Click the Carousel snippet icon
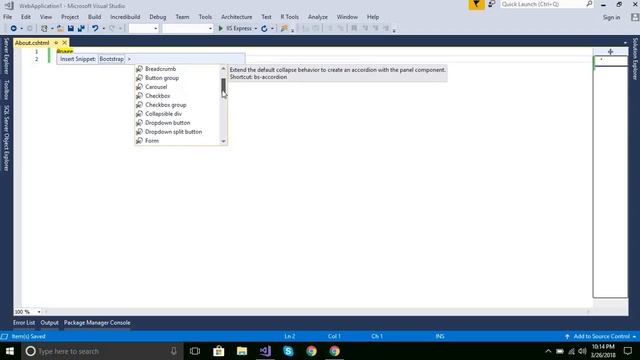 pos(139,87)
